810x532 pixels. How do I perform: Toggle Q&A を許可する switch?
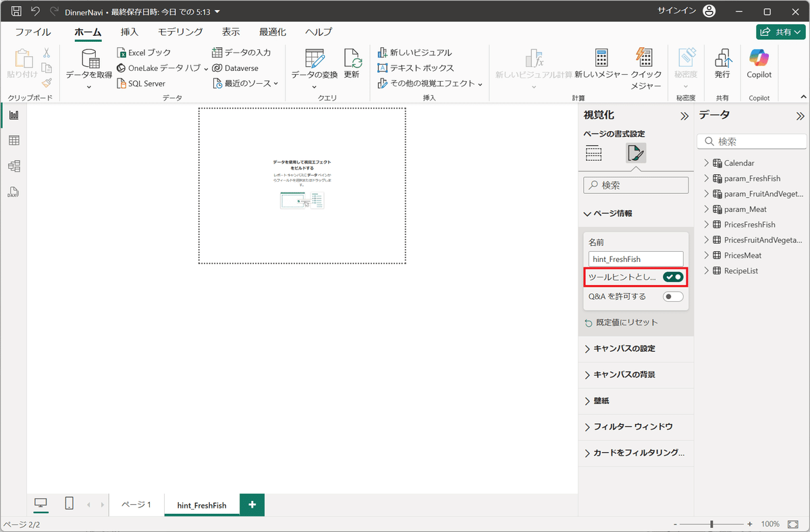[673, 296]
